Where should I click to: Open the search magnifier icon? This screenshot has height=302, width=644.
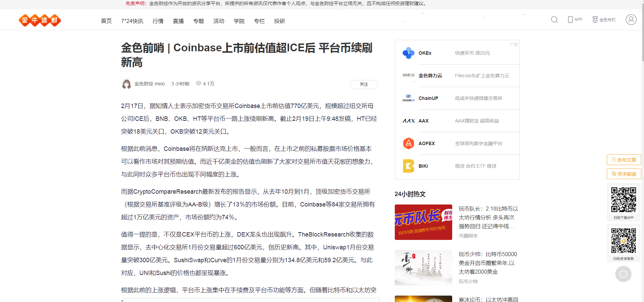tap(554, 20)
